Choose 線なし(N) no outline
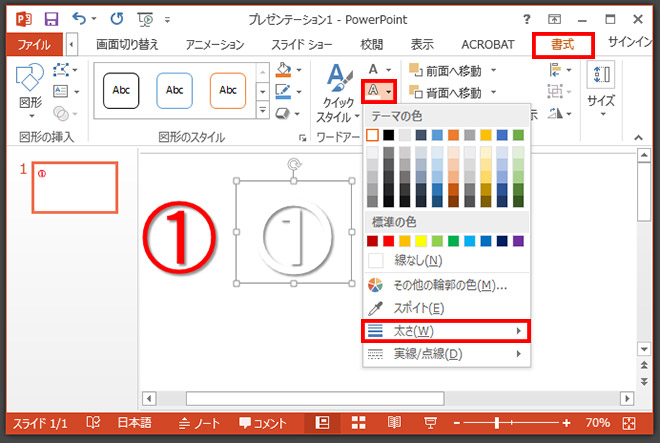The height and width of the screenshot is (443, 660). pos(446,261)
